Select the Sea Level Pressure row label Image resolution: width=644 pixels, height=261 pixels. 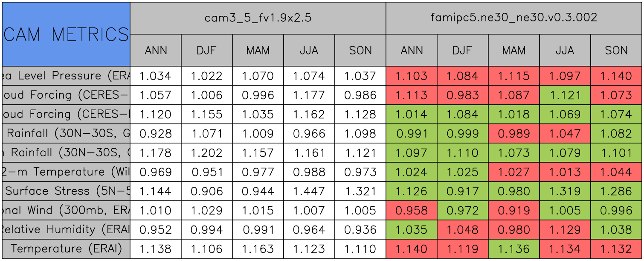click(x=66, y=76)
